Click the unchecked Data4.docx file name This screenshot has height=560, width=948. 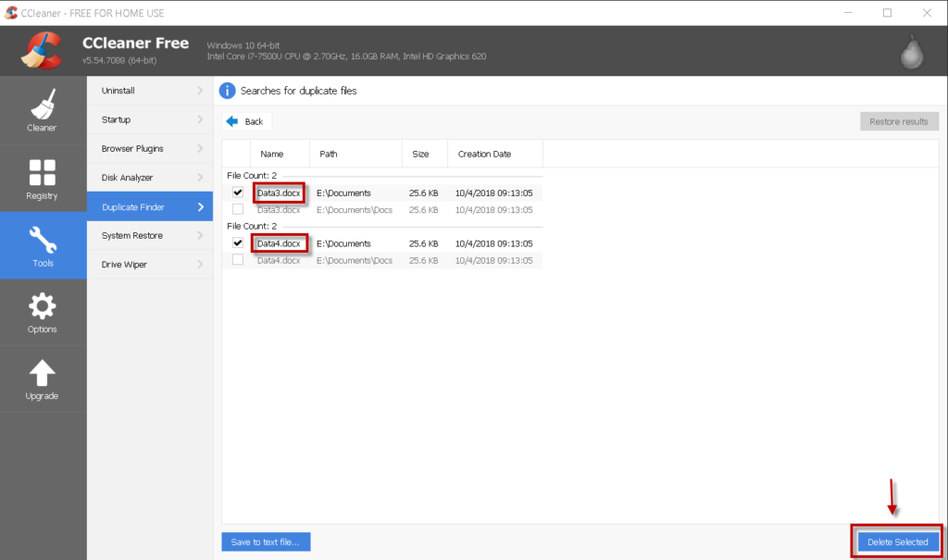tap(279, 261)
